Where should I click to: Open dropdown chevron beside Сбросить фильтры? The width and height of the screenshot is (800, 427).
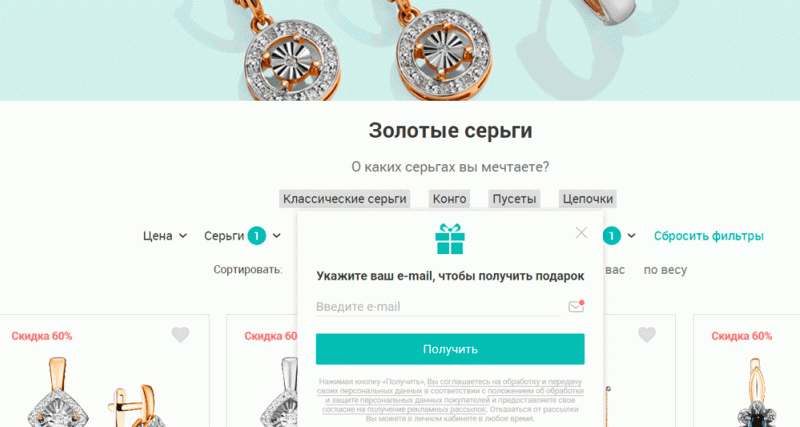point(632,236)
